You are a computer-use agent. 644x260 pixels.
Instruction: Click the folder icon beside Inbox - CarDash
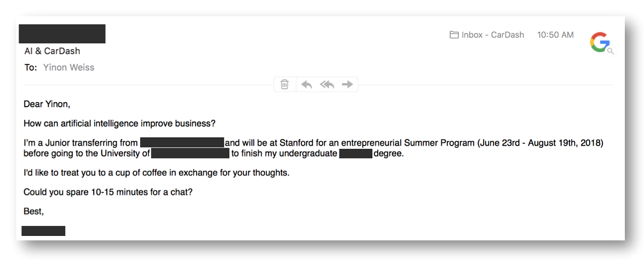[x=454, y=35]
